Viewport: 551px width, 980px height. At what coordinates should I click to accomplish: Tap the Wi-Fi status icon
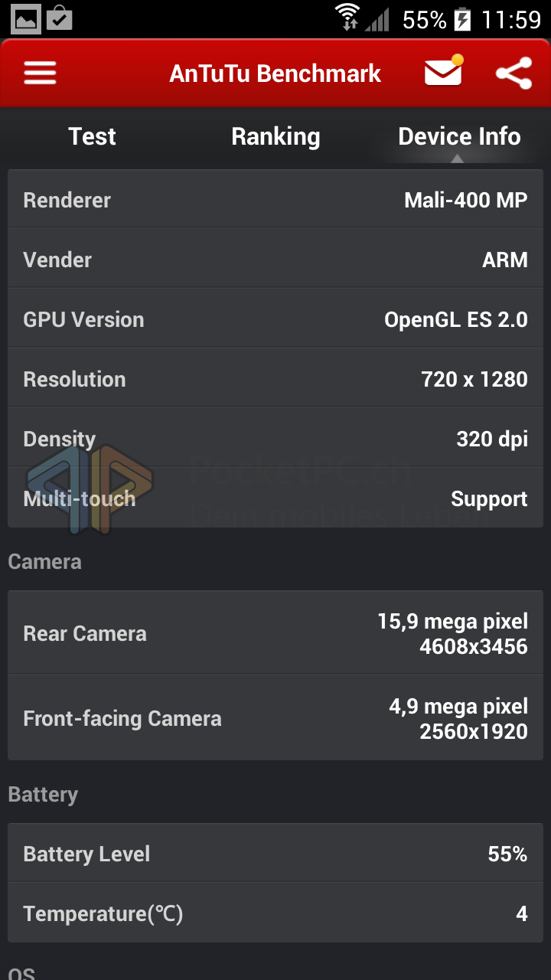[347, 18]
